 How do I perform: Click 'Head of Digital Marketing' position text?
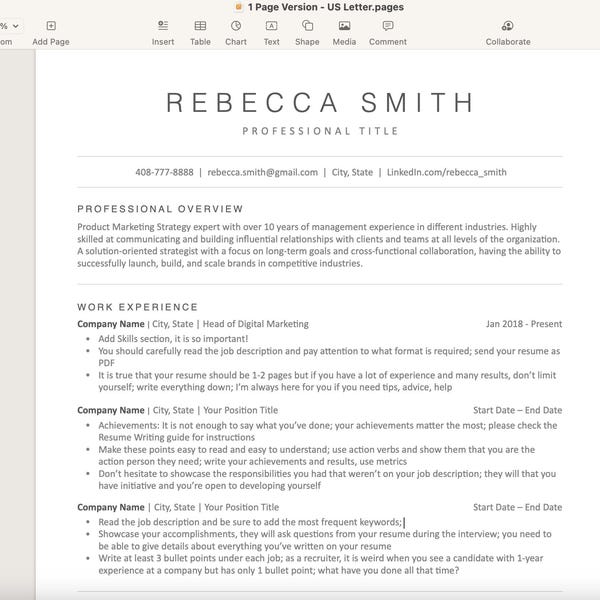[256, 324]
